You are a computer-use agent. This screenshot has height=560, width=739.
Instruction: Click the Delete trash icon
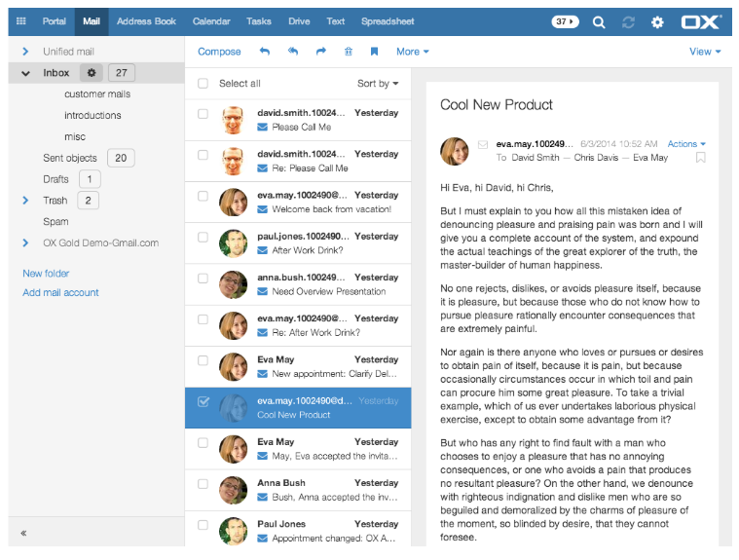point(349,52)
